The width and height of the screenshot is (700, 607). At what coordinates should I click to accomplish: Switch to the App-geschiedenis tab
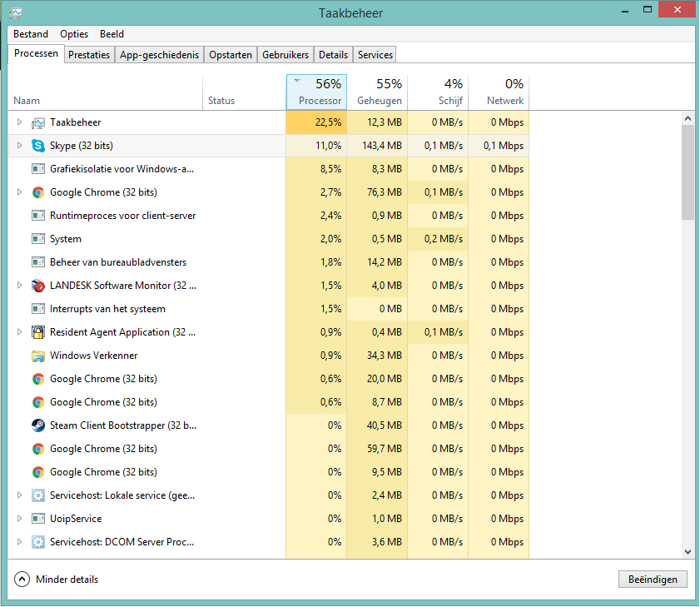coord(159,54)
